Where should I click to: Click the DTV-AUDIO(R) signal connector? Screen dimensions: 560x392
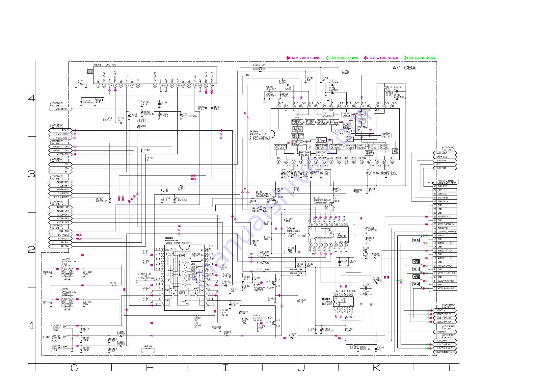61,134
